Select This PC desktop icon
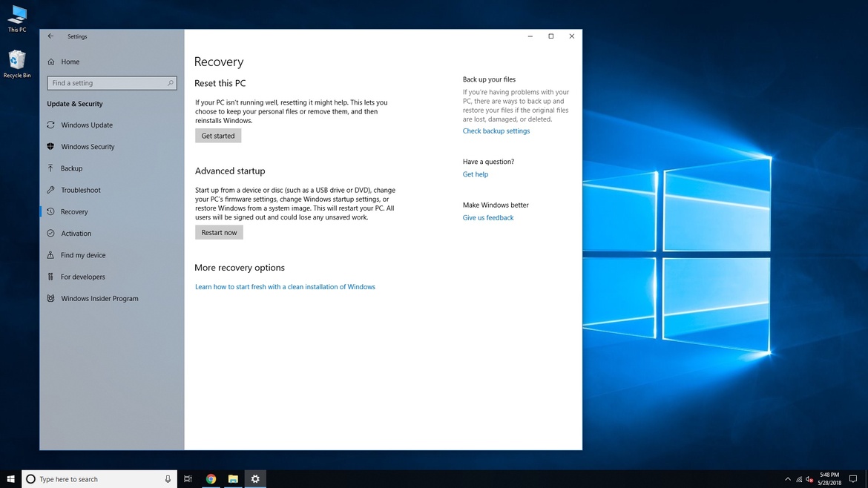 coord(17,19)
